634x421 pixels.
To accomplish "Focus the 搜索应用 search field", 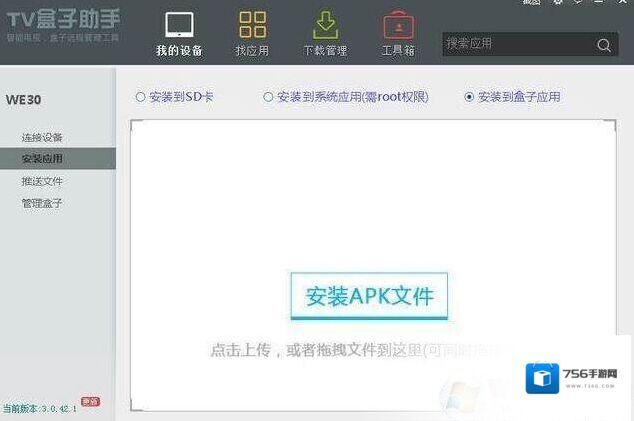I will tap(515, 44).
